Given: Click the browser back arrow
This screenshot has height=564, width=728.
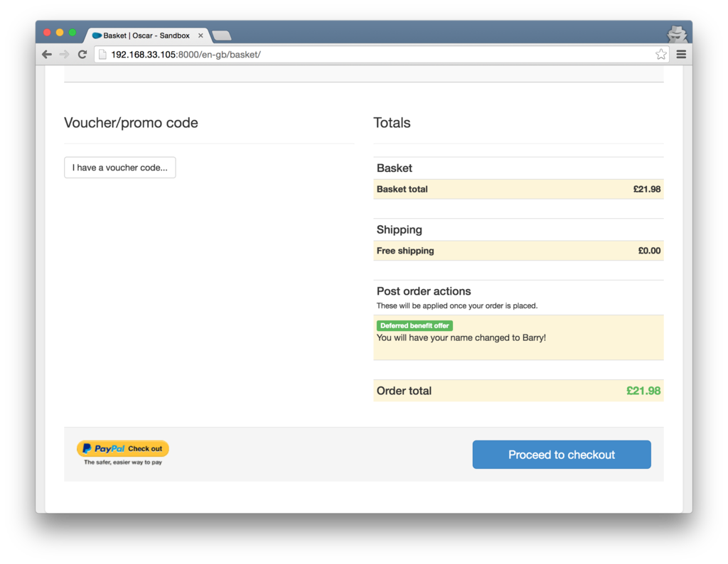Looking at the screenshot, I should point(47,54).
